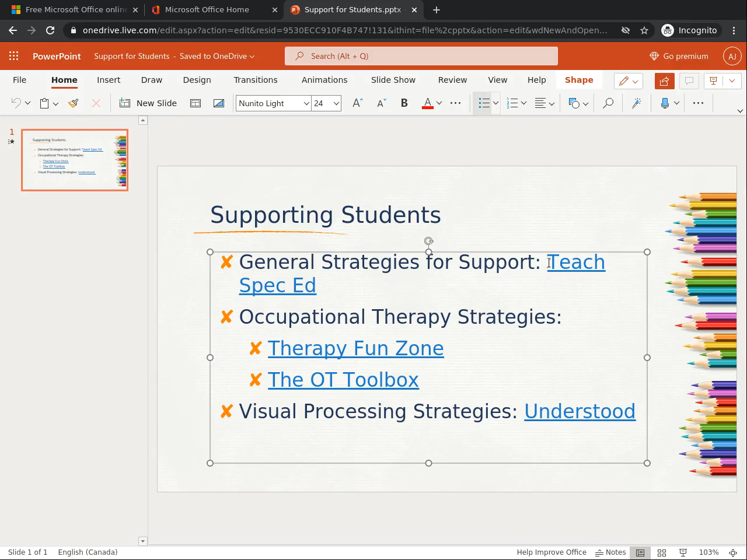
Task: Open the slide Layout icon
Action: (x=196, y=103)
